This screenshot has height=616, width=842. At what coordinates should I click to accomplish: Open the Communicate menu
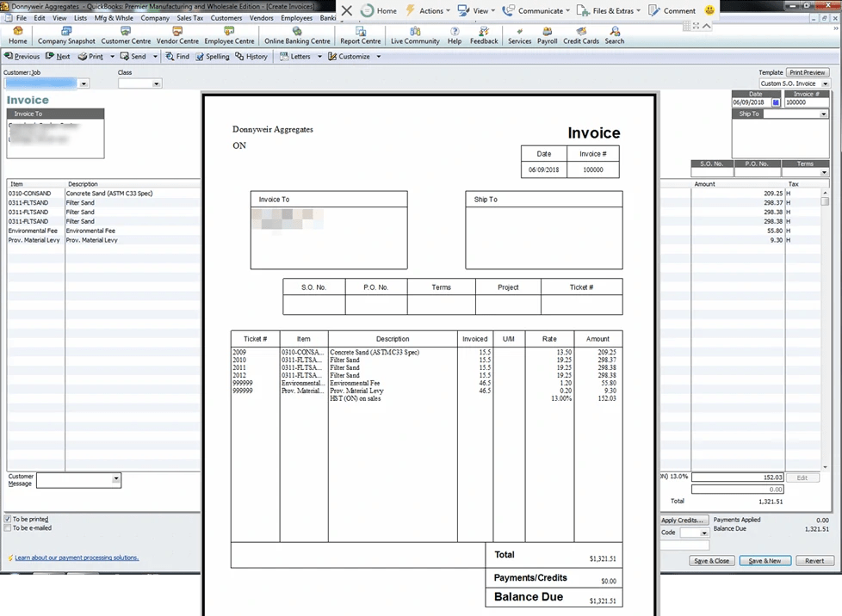point(536,10)
